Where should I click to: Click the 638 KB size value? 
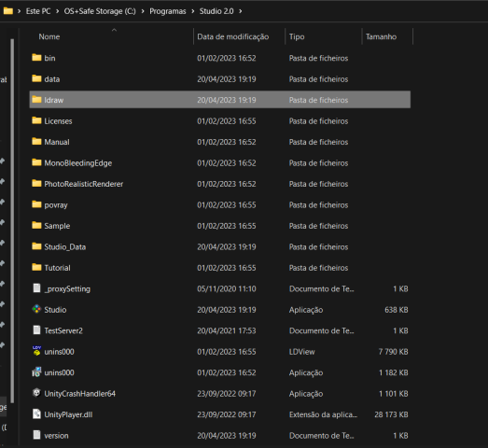tap(397, 310)
